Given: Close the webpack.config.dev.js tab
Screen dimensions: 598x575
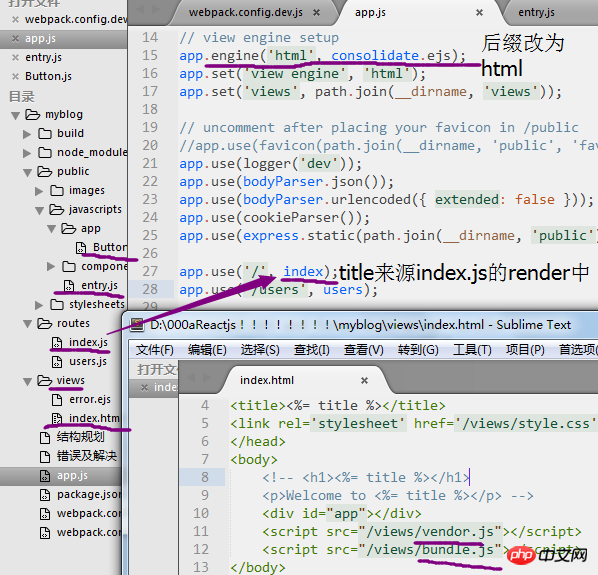Looking at the screenshot, I should point(317,13).
